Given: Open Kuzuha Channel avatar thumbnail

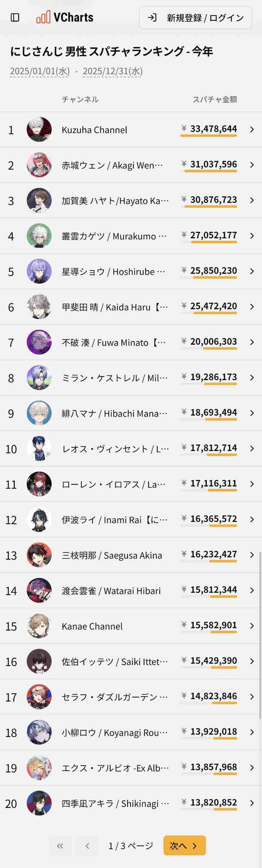Looking at the screenshot, I should tap(39, 129).
